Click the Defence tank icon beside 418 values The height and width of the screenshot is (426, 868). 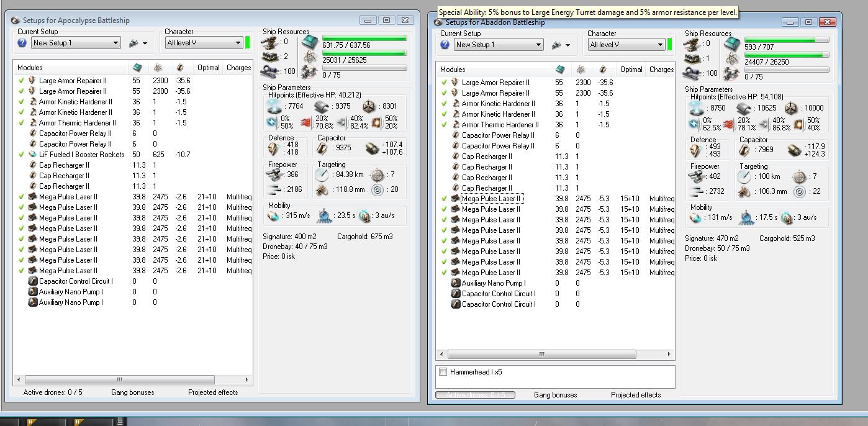point(273,148)
